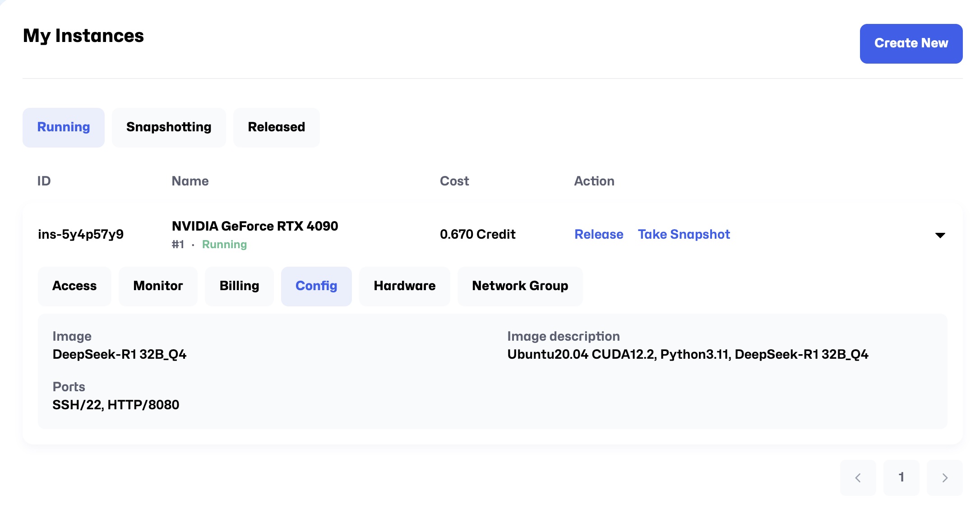
Task: Click the Create New button
Action: 911,43
